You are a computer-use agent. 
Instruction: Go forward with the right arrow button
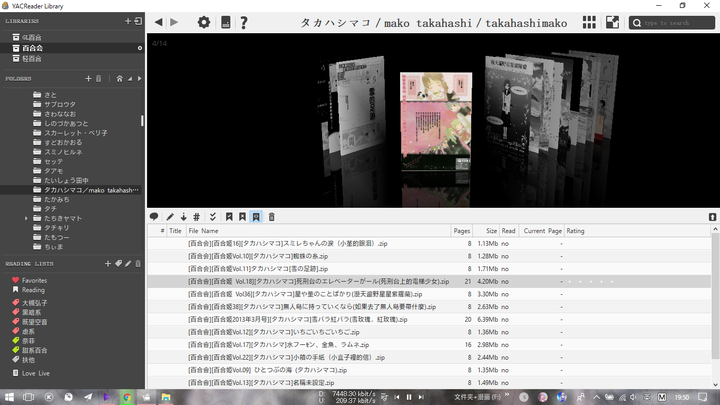click(x=174, y=22)
